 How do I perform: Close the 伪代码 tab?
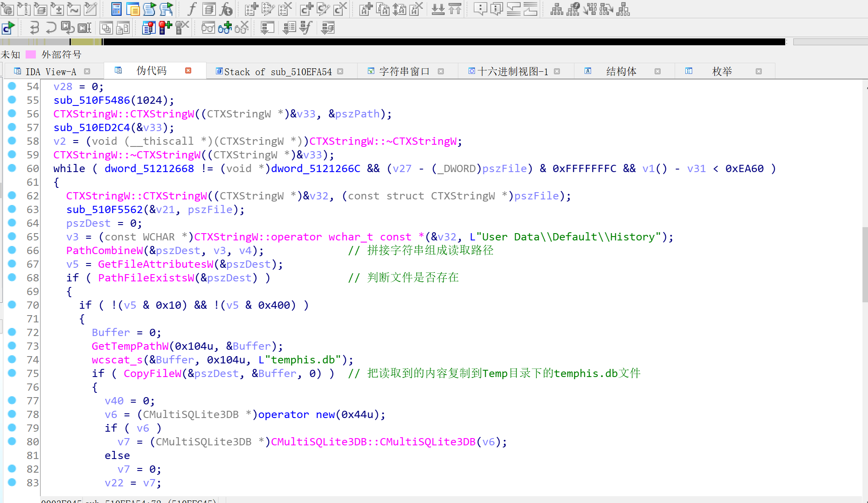click(188, 70)
